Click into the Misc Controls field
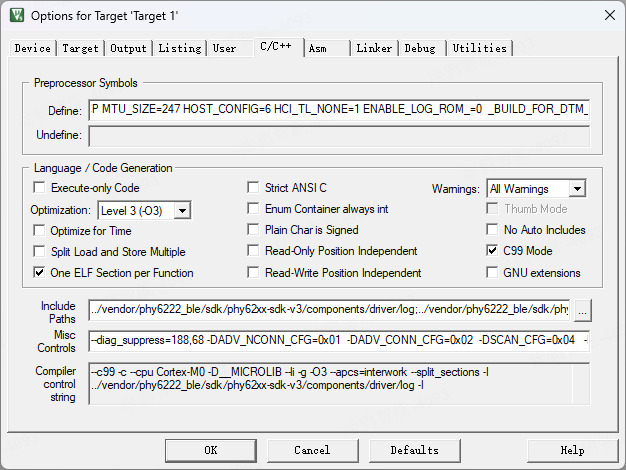Viewport: 626px width, 470px height. (x=339, y=341)
